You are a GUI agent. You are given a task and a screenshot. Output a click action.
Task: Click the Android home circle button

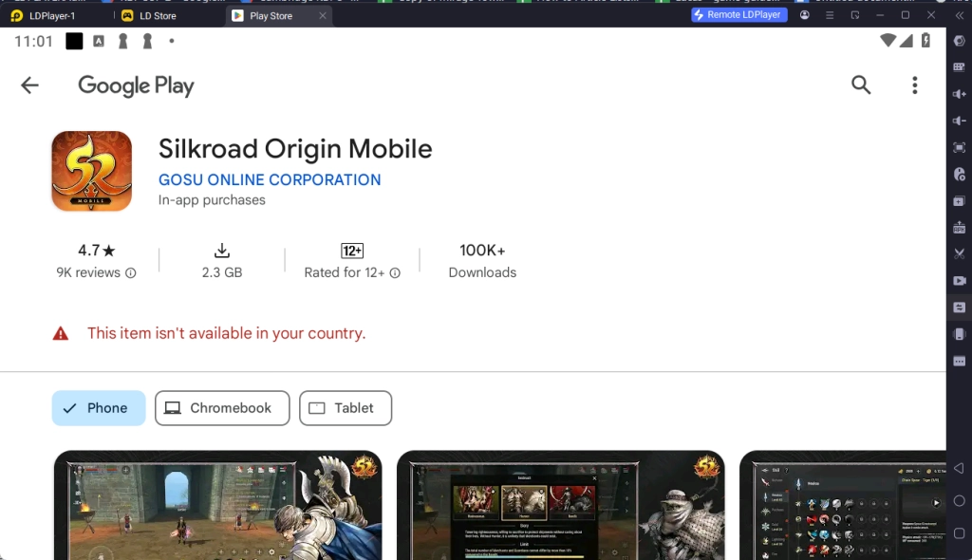pyautogui.click(x=959, y=501)
